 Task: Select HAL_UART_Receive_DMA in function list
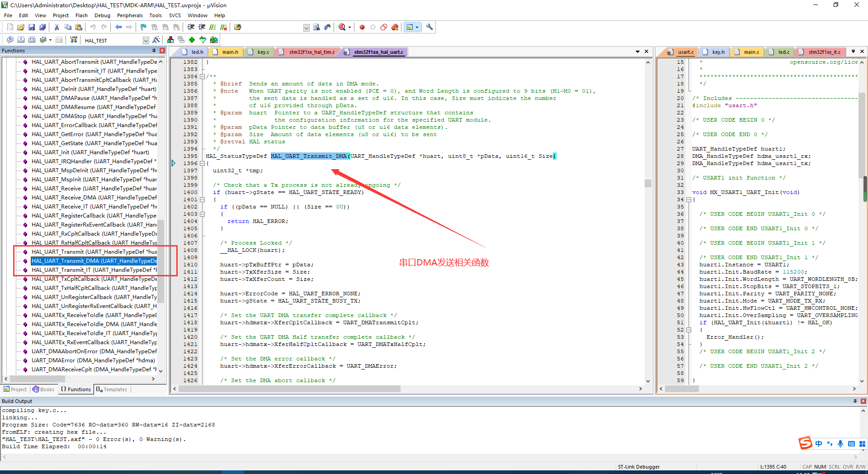tap(94, 198)
